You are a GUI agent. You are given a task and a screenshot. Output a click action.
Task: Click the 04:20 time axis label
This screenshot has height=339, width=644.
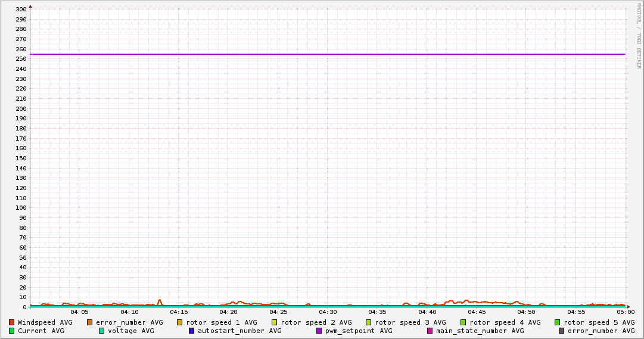pyautogui.click(x=228, y=312)
